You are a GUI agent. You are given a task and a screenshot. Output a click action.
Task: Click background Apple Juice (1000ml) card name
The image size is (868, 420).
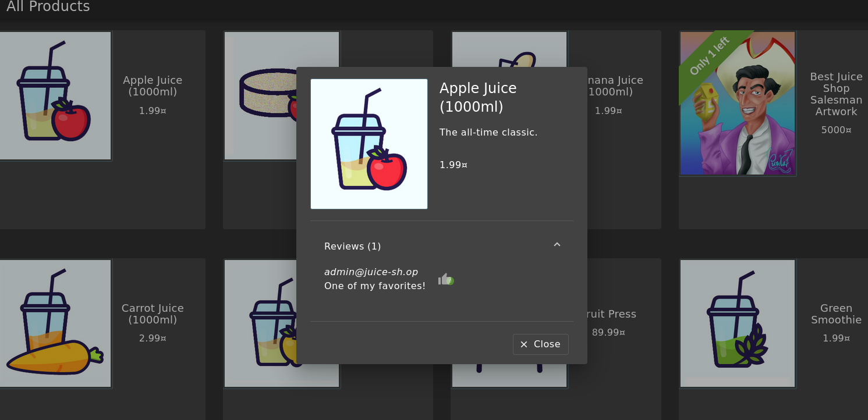tap(153, 86)
